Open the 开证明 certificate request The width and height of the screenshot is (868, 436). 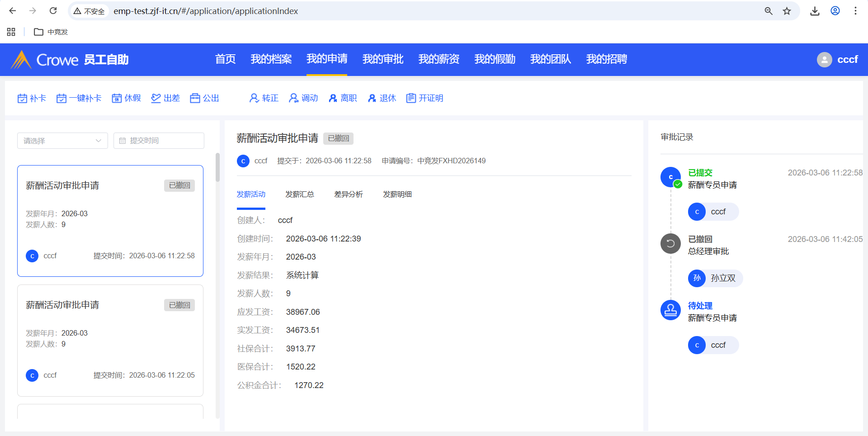(425, 98)
